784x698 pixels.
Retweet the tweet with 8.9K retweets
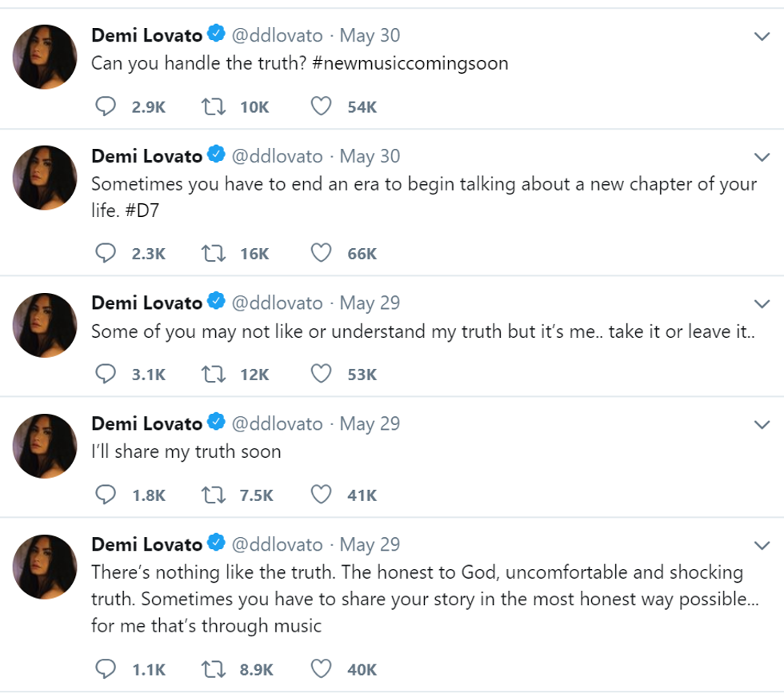click(210, 668)
